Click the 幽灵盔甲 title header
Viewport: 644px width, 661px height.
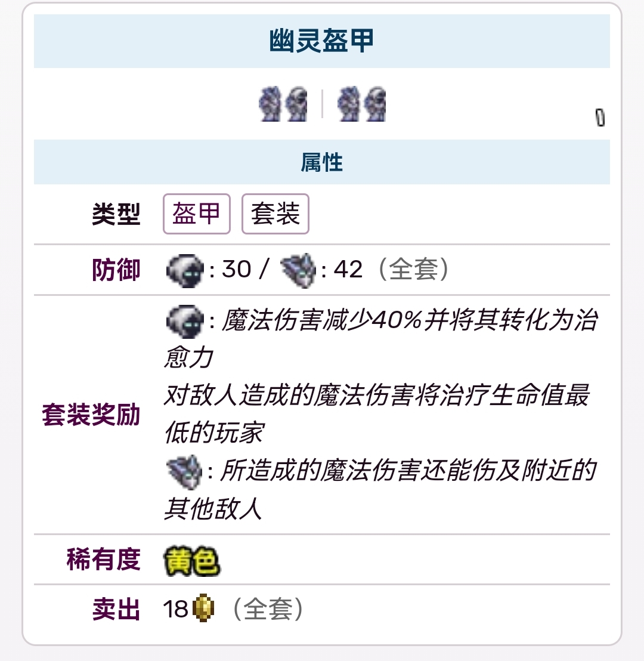tap(321, 41)
